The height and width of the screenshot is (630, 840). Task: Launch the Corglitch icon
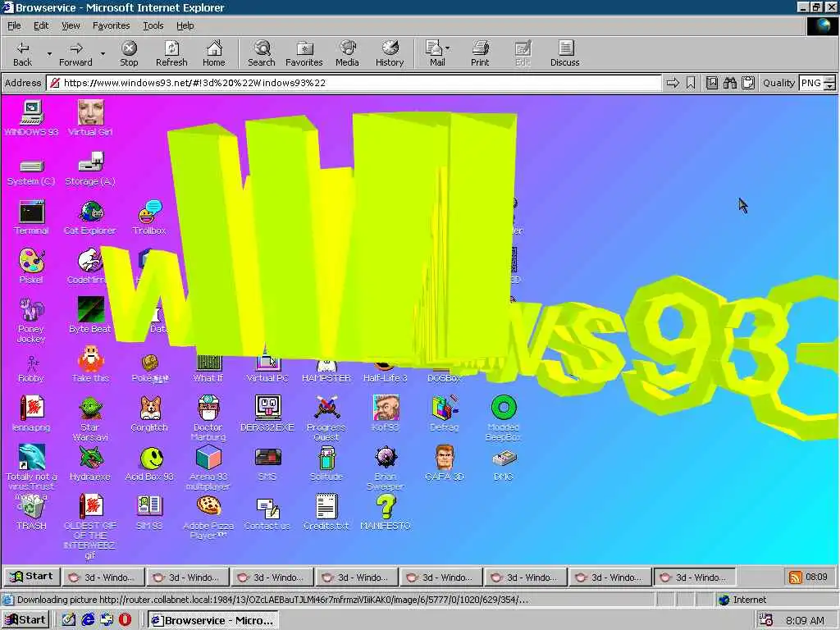[149, 413]
